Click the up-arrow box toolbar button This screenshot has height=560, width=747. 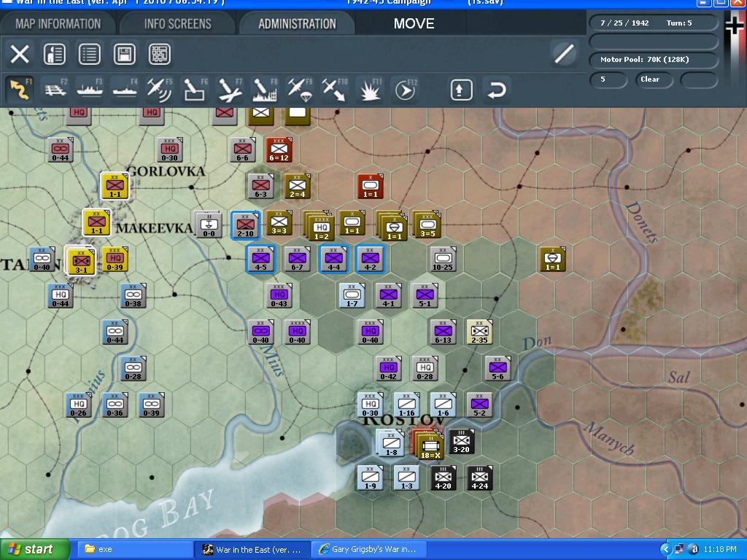point(461,90)
